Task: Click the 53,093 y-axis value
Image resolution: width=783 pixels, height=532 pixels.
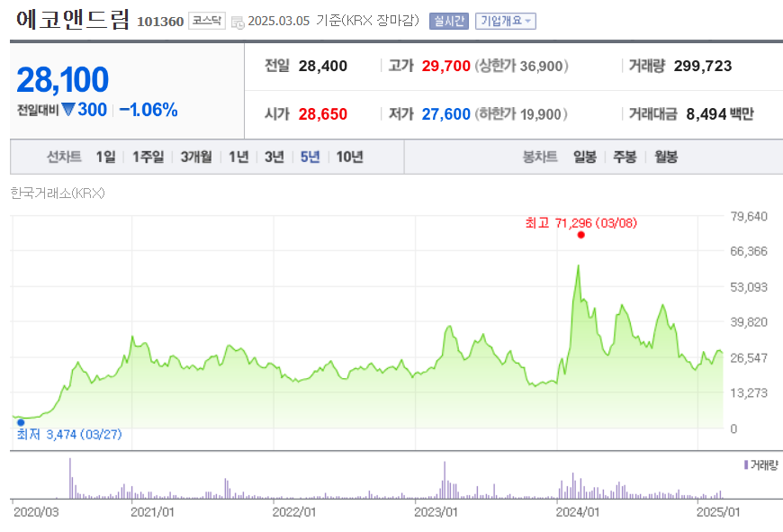Action: [x=749, y=287]
